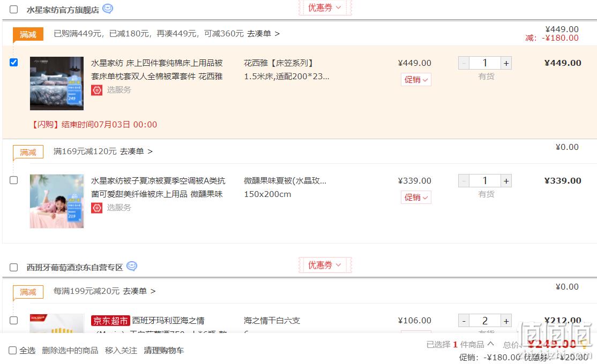
Task: Open chat icon for 水星家纺官方旗舰店
Action: coord(108,9)
